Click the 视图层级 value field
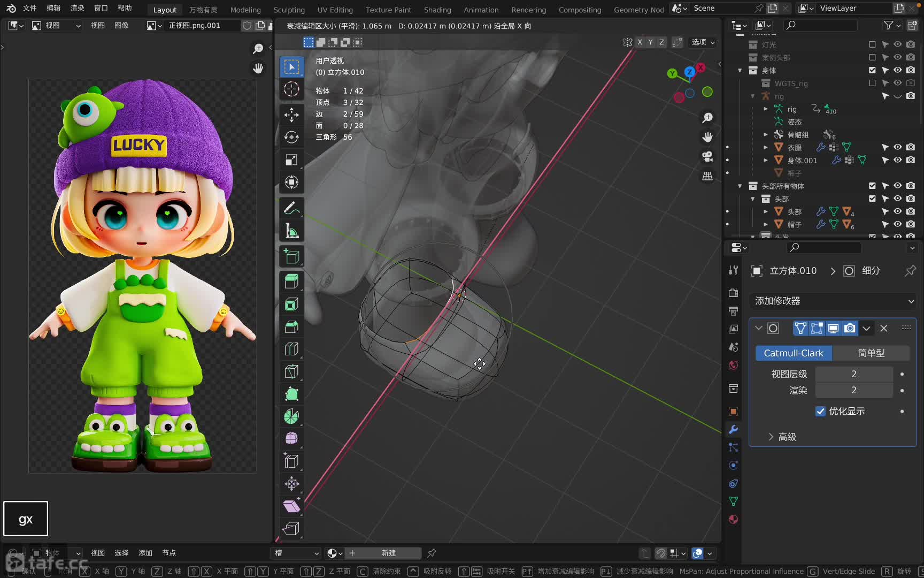Viewport: 924px width, 578px height. 854,374
